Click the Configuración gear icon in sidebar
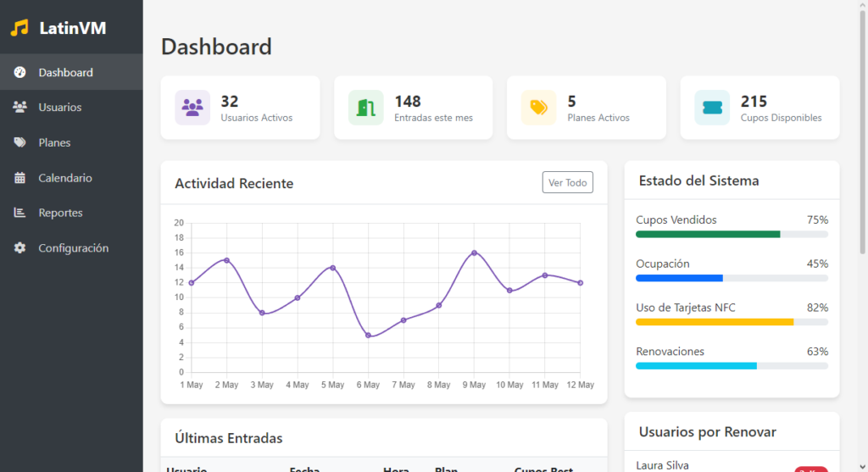The height and width of the screenshot is (472, 868). pyautogui.click(x=20, y=248)
